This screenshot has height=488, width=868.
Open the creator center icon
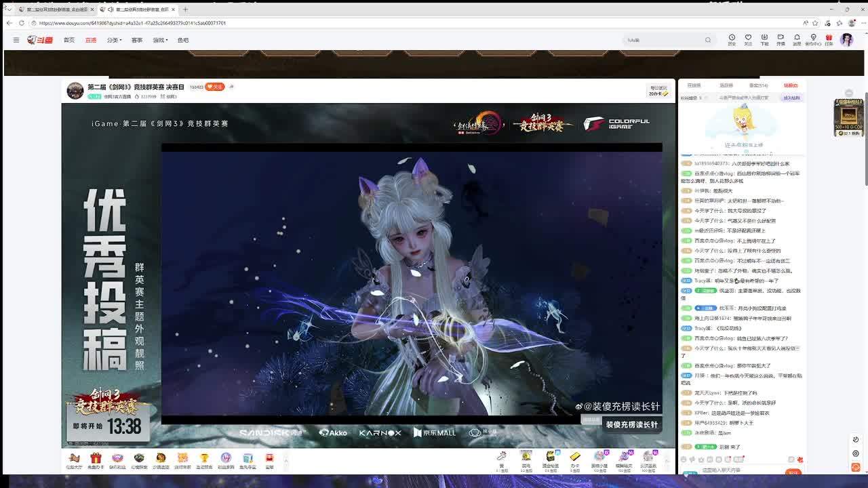pyautogui.click(x=813, y=39)
